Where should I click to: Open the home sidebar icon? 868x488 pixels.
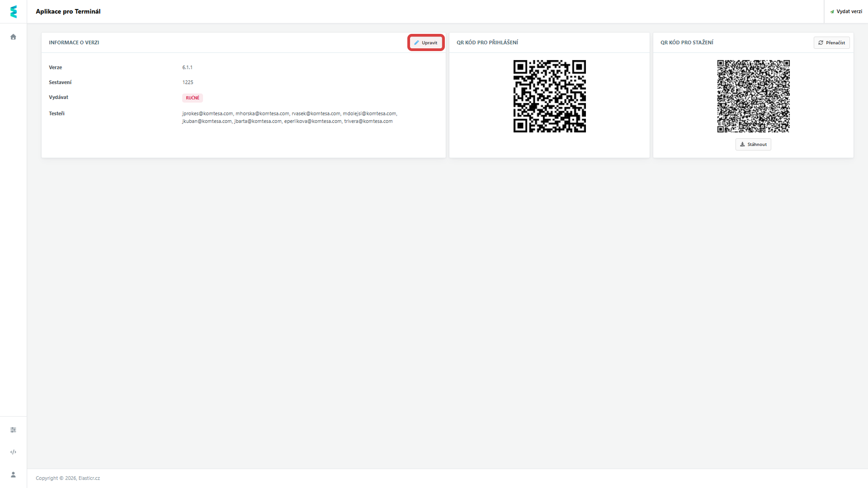[x=13, y=37]
